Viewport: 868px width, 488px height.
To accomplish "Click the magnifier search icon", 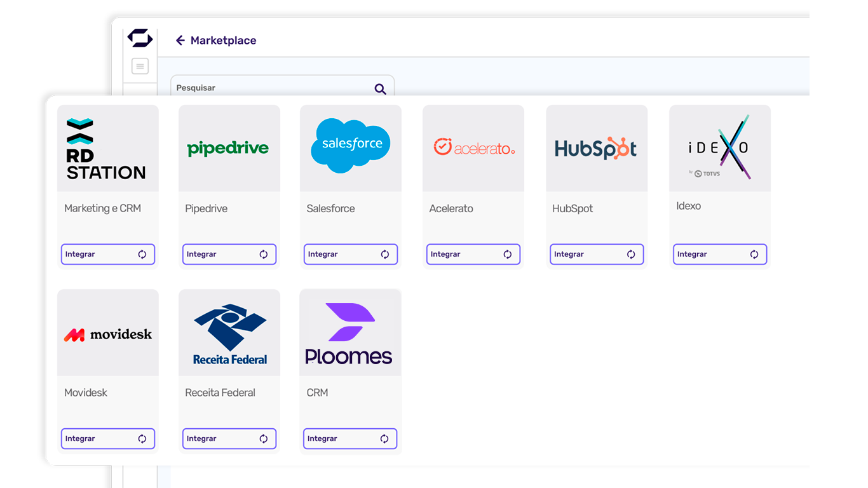I will pyautogui.click(x=380, y=89).
